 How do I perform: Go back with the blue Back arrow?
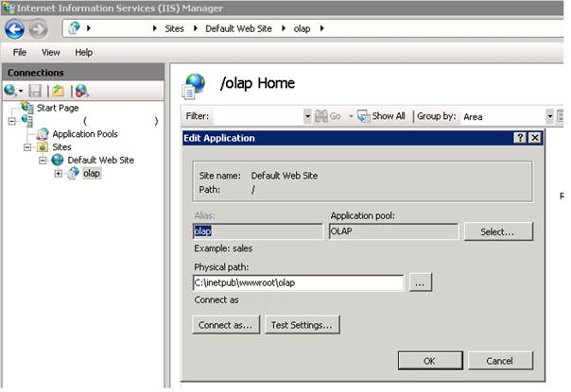pos(15,29)
